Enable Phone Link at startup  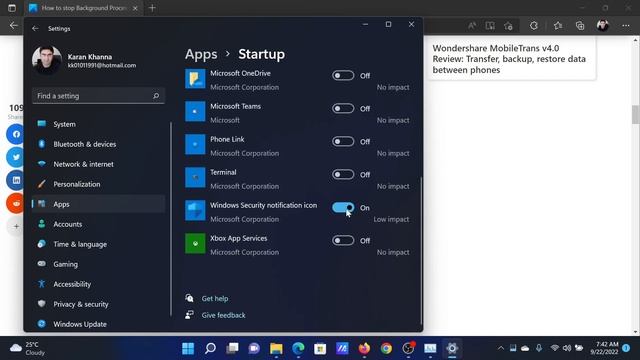[343, 142]
